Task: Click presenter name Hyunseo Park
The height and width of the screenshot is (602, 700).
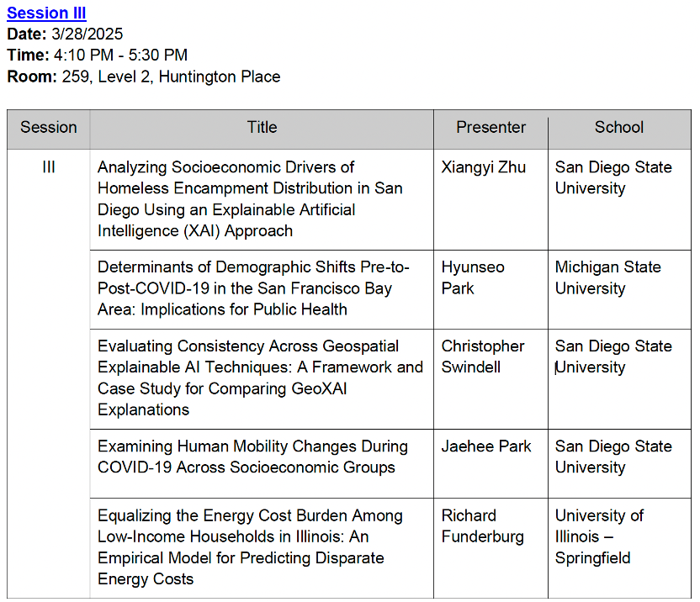Action: 473,277
